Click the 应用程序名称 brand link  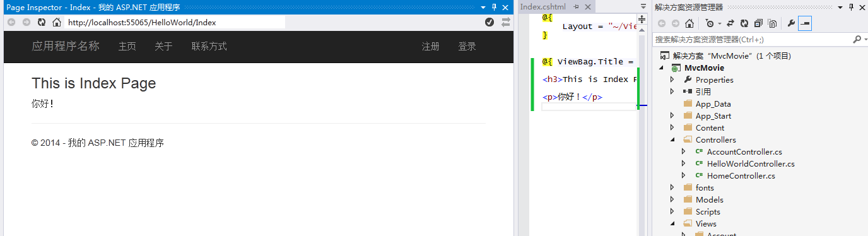click(x=66, y=46)
